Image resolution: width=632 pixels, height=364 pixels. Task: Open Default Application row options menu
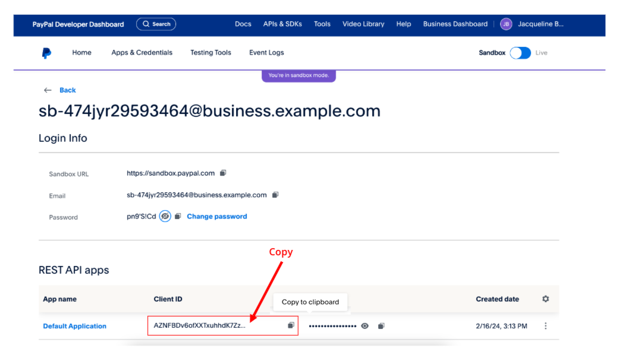click(545, 326)
